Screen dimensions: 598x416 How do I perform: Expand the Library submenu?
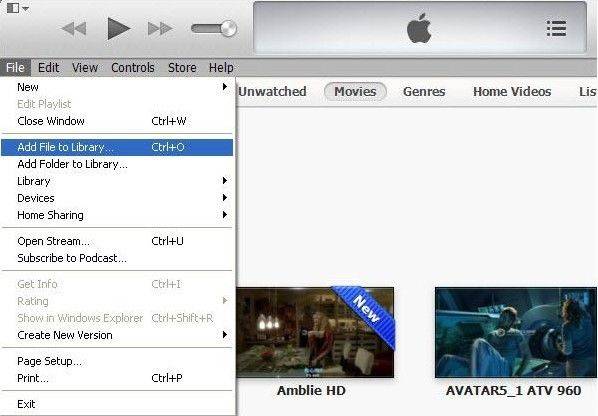click(x=117, y=181)
